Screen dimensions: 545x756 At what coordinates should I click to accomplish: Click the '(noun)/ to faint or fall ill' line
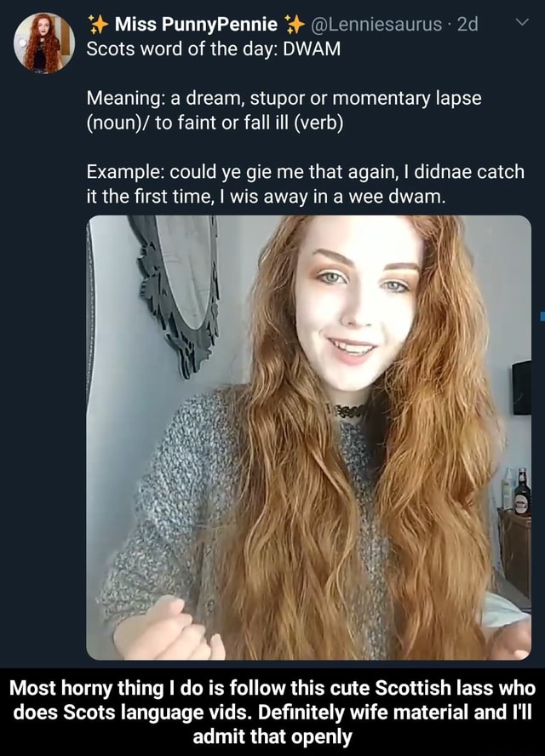click(x=215, y=123)
